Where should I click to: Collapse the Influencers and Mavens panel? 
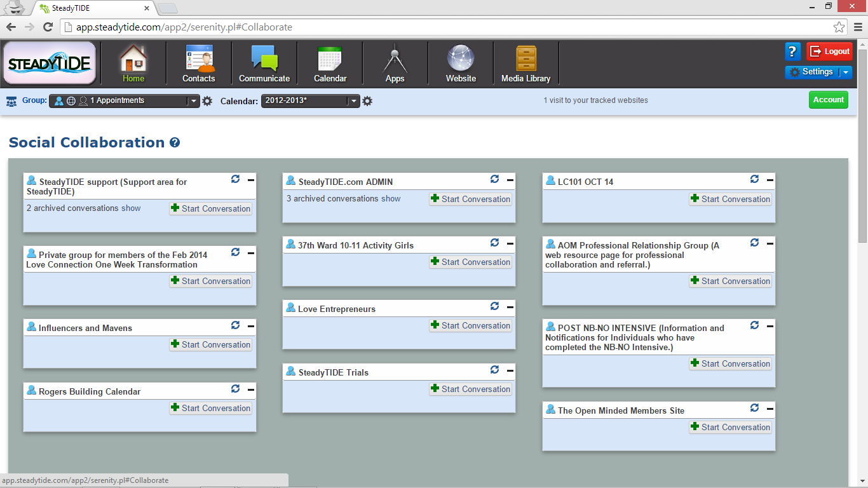[250, 326]
